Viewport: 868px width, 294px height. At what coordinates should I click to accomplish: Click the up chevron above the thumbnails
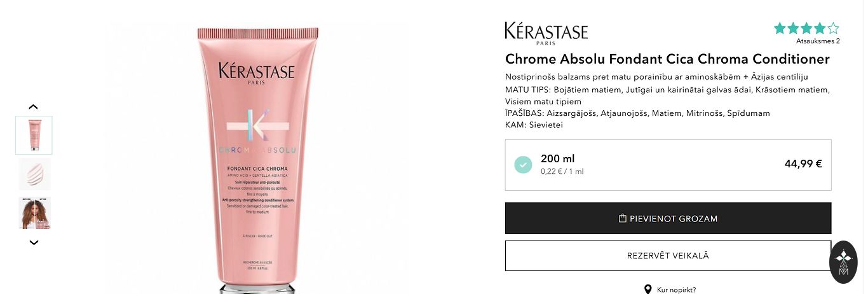click(x=34, y=107)
